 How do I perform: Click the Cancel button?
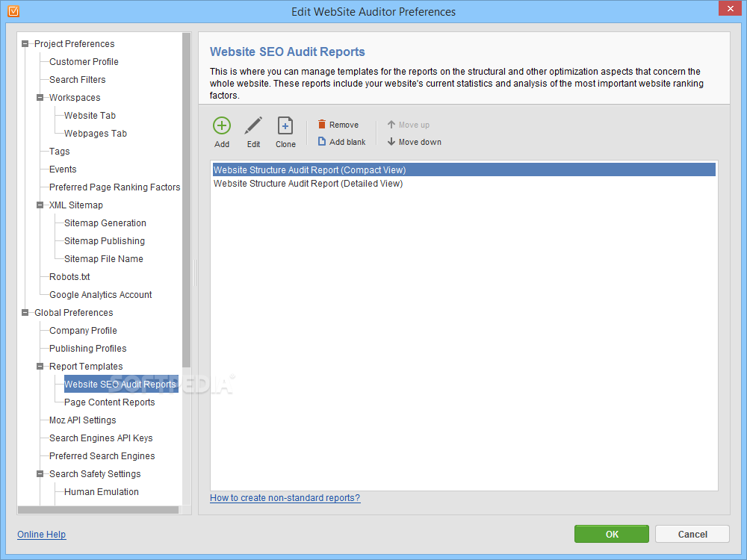coord(692,535)
